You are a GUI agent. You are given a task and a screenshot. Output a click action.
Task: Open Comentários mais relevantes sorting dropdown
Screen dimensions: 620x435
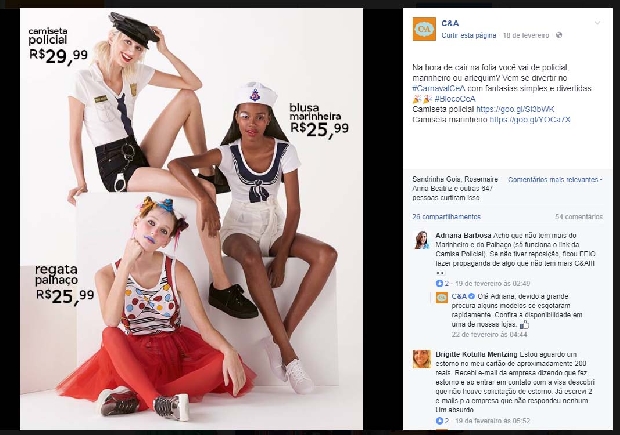point(555,180)
